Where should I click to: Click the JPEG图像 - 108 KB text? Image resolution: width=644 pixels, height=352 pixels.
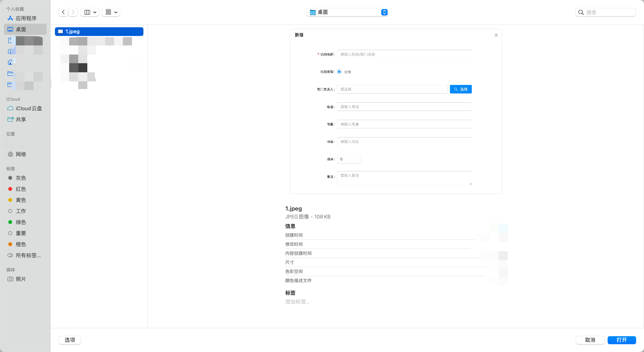tap(308, 216)
